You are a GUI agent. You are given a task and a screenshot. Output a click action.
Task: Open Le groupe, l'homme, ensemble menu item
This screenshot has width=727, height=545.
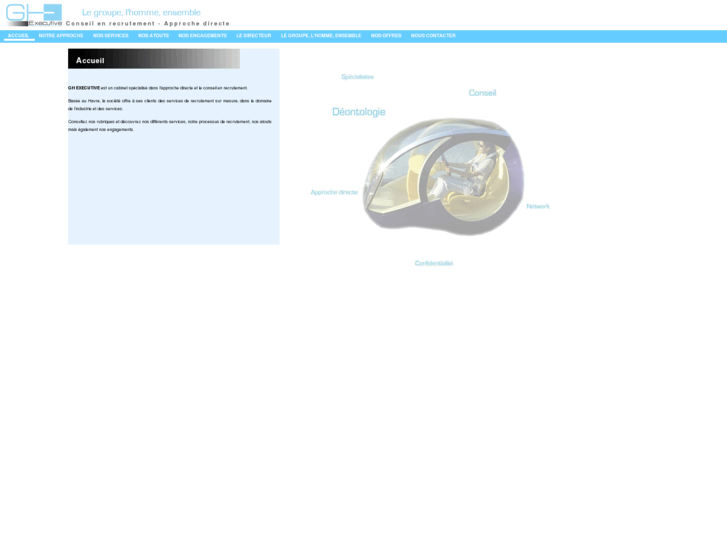(x=321, y=36)
